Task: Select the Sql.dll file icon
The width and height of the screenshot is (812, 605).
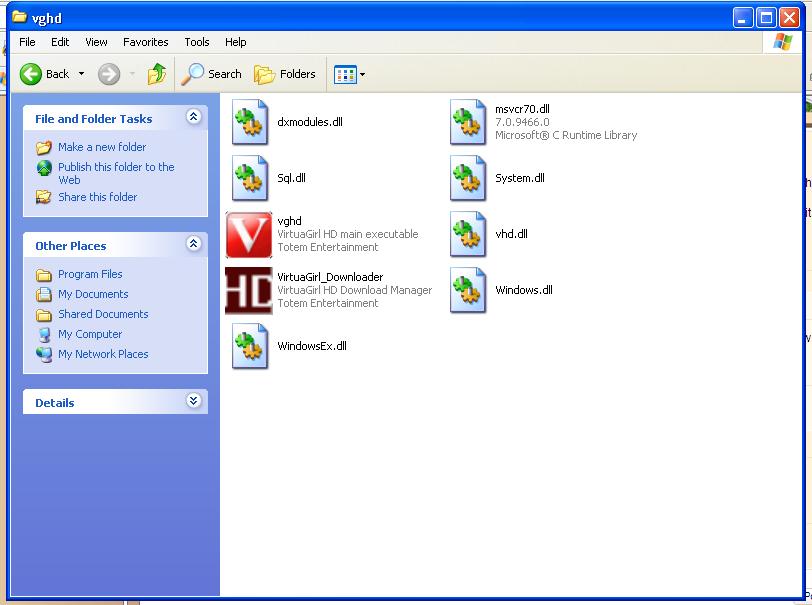Action: coord(249,178)
